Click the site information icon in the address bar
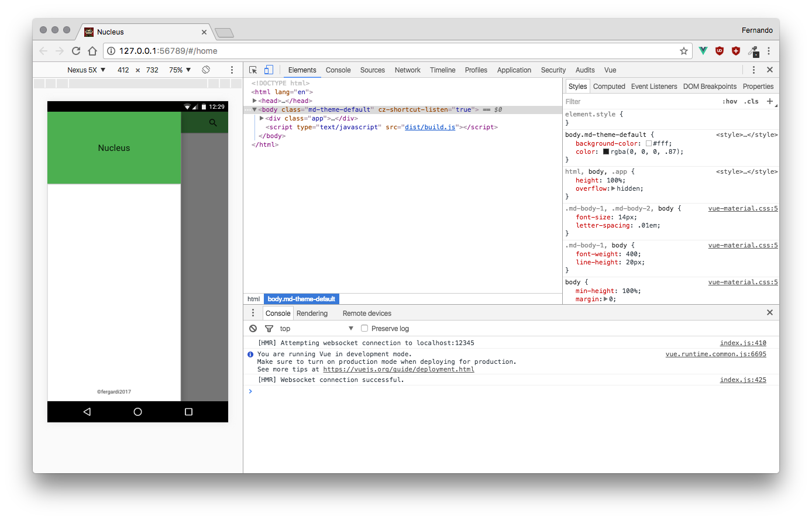812x520 pixels. pos(111,51)
